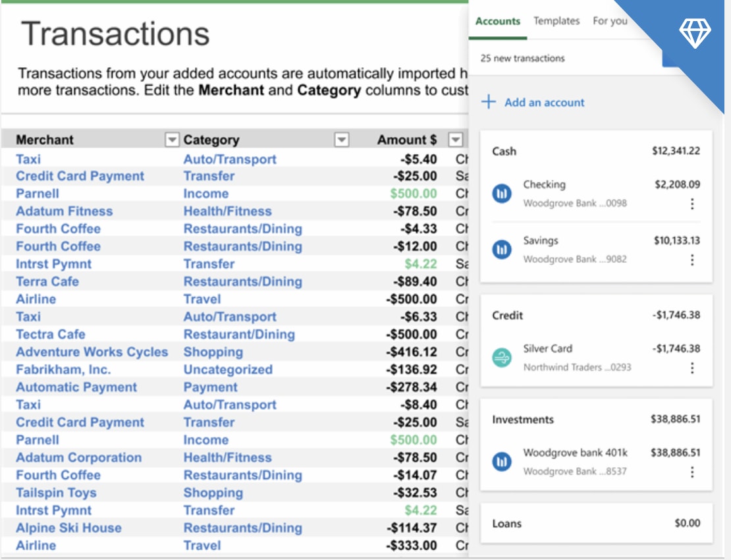Open the Amount column filter dropdown
This screenshot has height=560, width=731.
tap(455, 140)
